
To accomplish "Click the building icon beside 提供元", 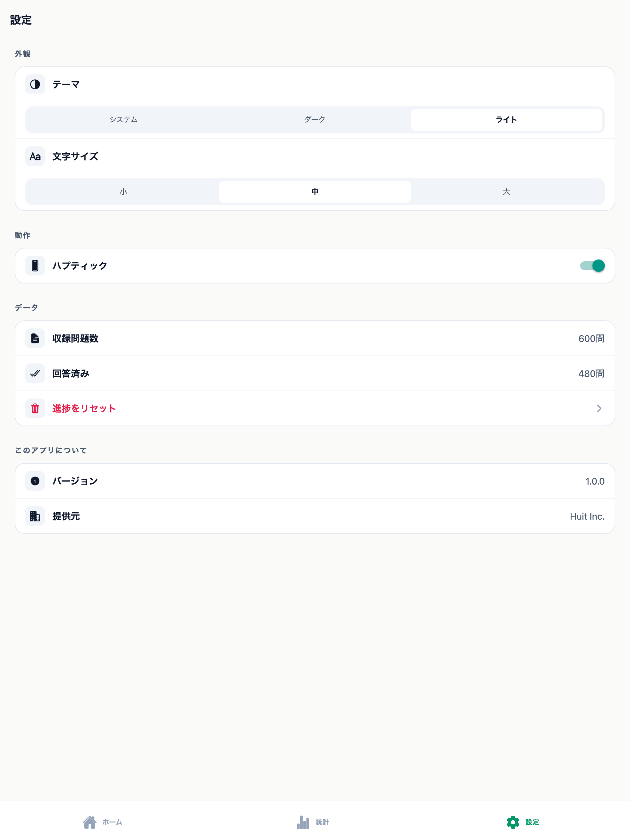I will click(35, 516).
